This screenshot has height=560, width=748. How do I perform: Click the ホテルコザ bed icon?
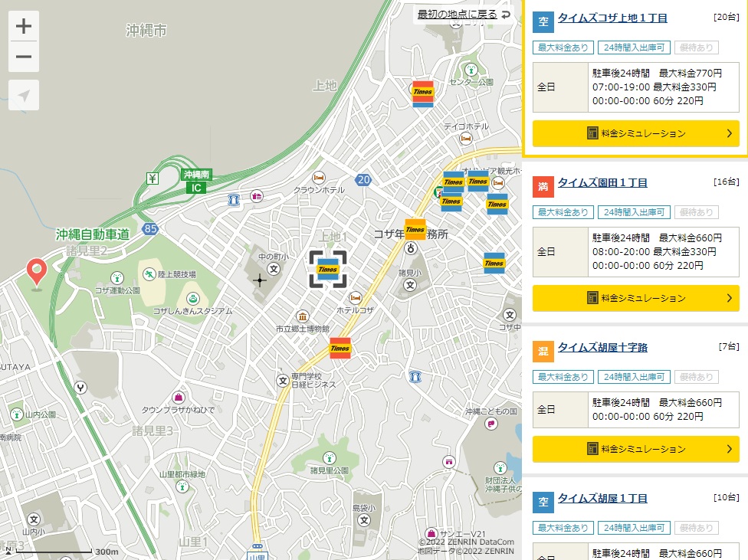[356, 298]
